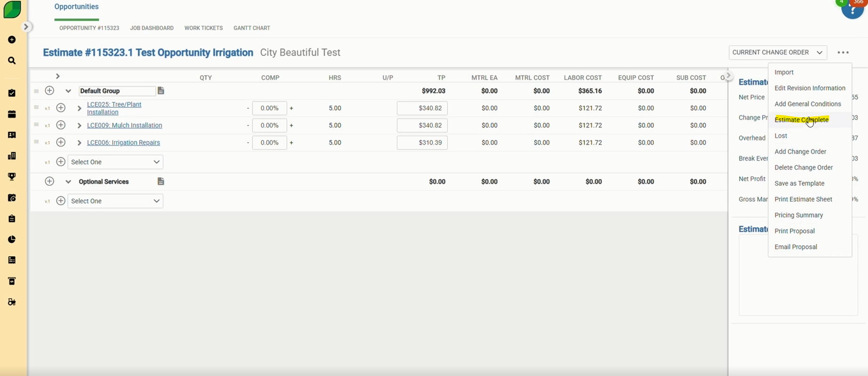
Task: Grab drag handle on Default Group row
Action: click(x=36, y=90)
